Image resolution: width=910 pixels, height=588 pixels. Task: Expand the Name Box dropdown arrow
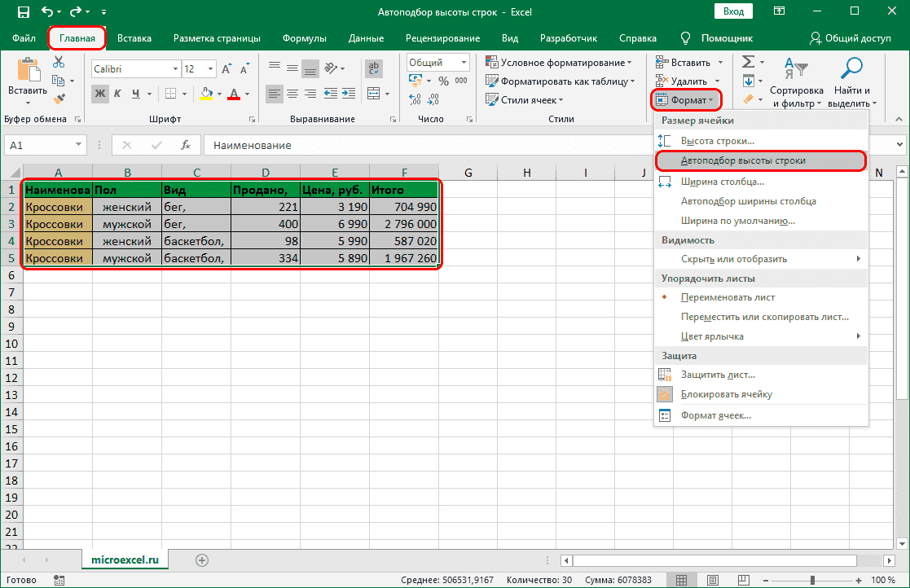click(79, 145)
